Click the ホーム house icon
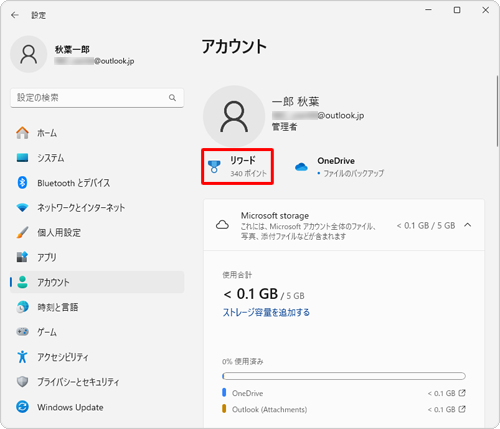This screenshot has height=429, width=500. (22, 133)
